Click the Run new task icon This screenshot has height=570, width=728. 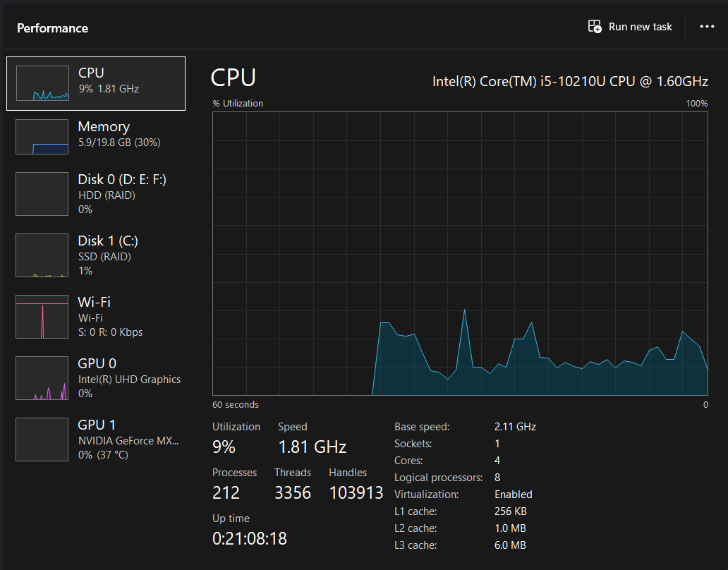(595, 27)
